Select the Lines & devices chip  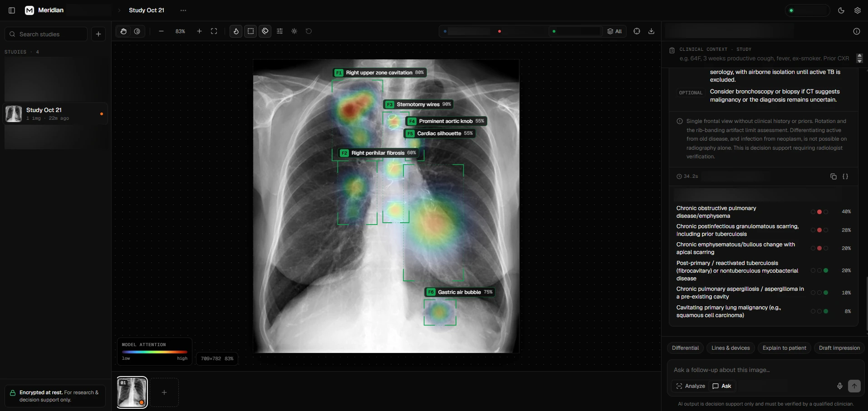tap(731, 348)
